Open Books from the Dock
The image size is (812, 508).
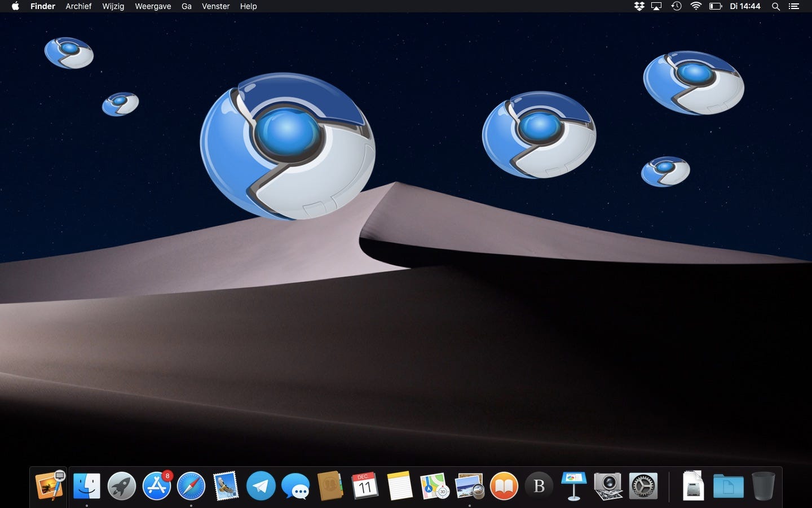(x=504, y=486)
